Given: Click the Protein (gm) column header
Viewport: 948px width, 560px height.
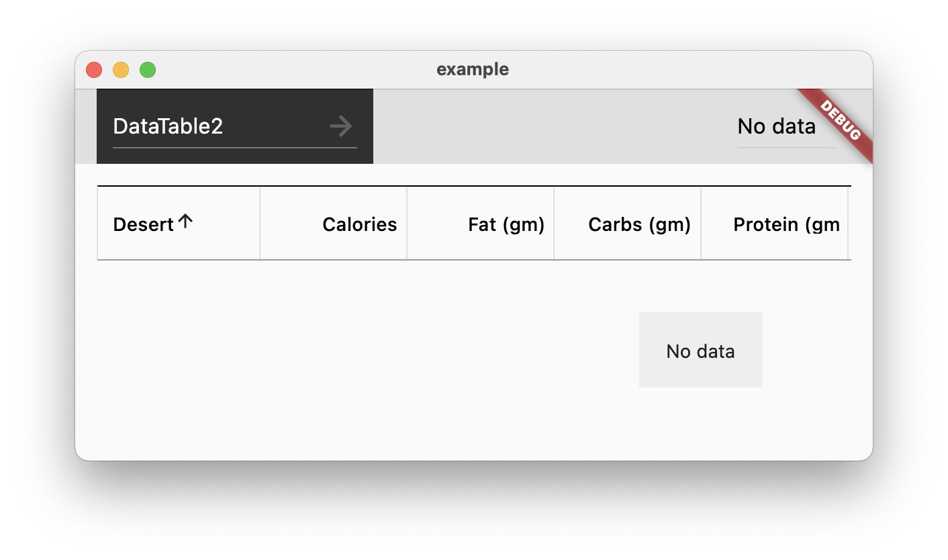Looking at the screenshot, I should pyautogui.click(x=786, y=224).
